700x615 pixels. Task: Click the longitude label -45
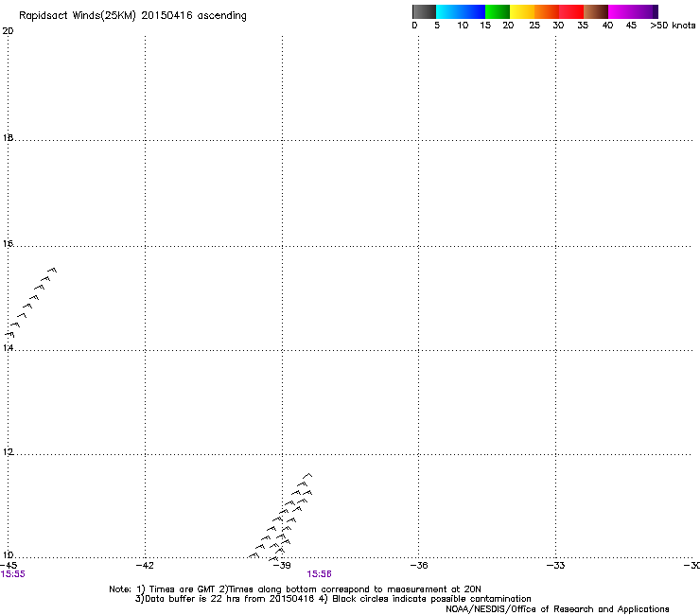coord(9,565)
